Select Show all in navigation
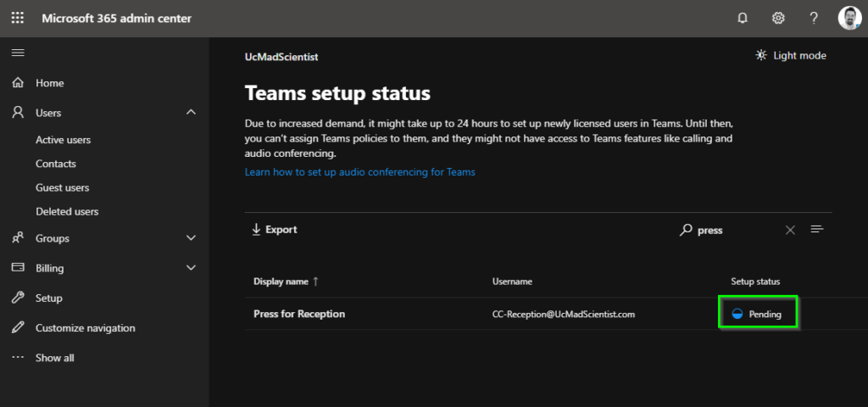 click(55, 358)
